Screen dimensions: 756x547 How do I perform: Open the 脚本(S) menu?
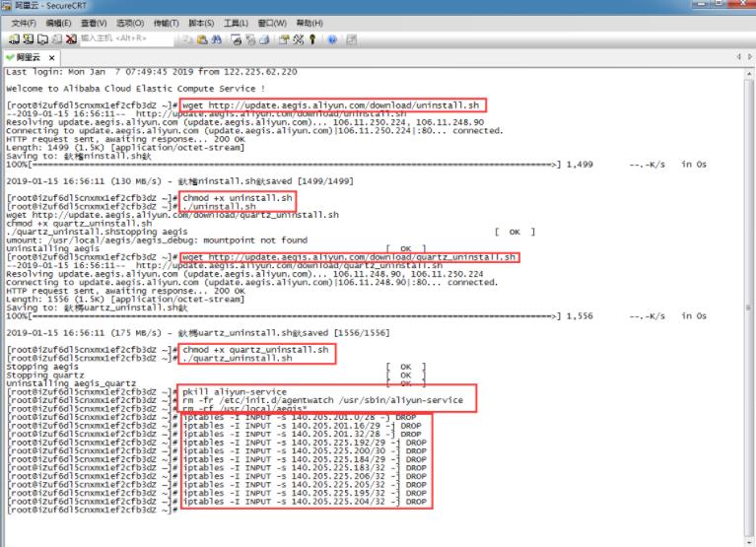(201, 23)
